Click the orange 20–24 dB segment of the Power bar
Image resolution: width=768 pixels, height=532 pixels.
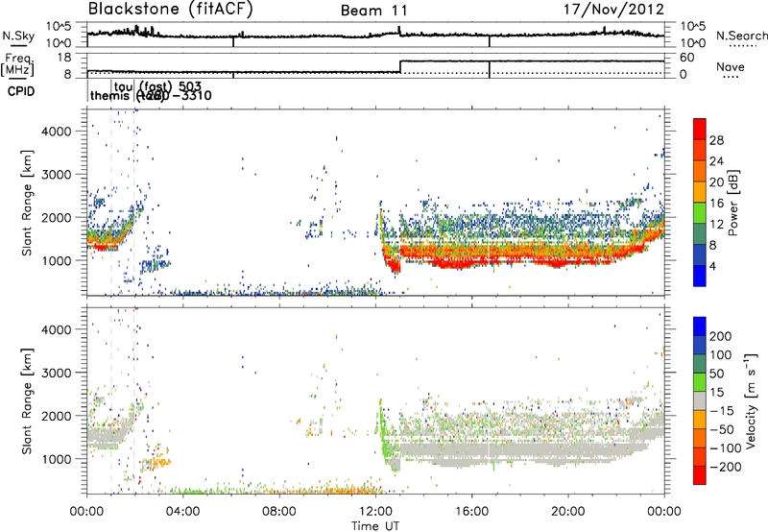[700, 171]
